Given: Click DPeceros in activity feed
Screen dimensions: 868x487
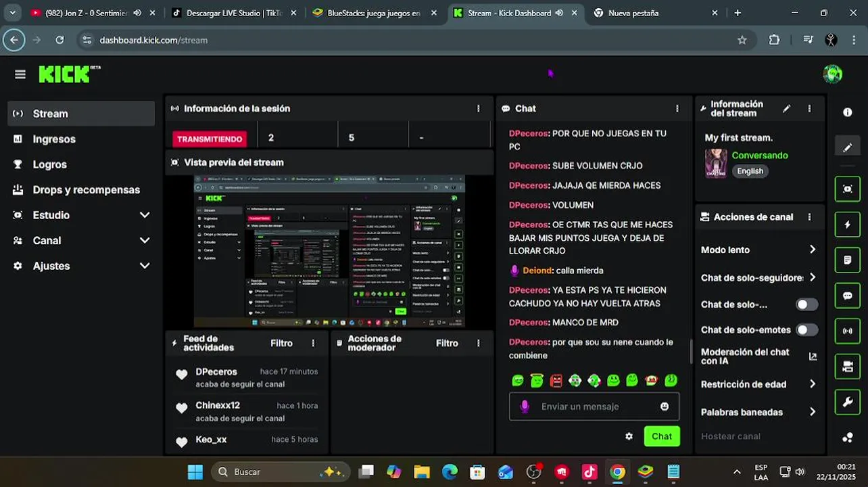Looking at the screenshot, I should pyautogui.click(x=216, y=371).
